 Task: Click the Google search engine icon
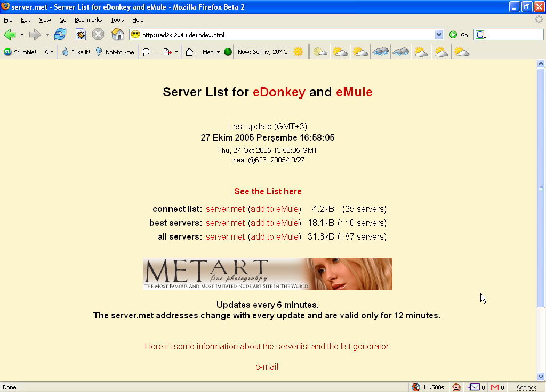tap(480, 35)
